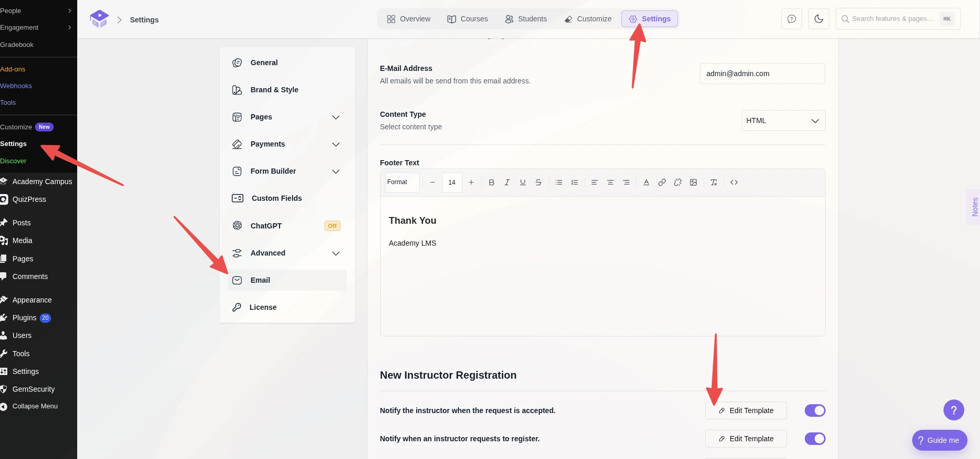
Task: Remove link with the unlink icon
Action: click(x=677, y=183)
